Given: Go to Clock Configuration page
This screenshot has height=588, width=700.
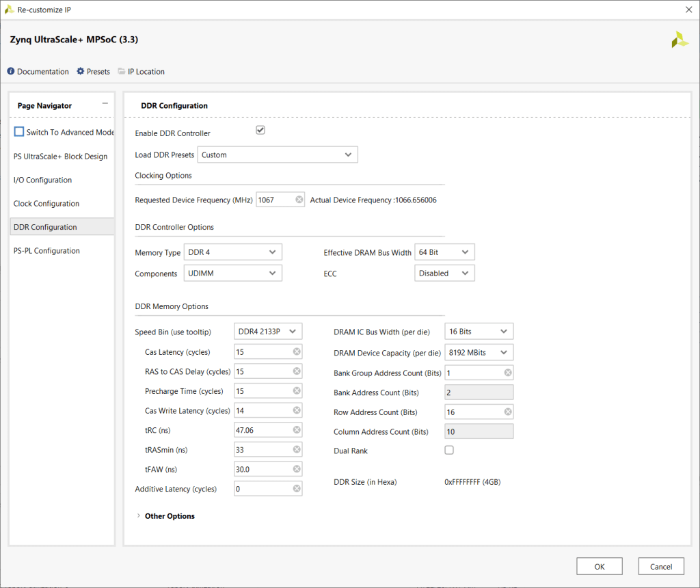Looking at the screenshot, I should 46,204.
